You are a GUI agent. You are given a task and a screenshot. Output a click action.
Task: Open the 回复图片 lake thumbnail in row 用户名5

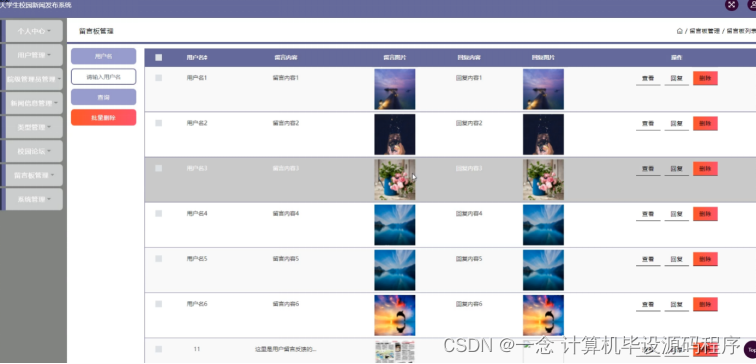point(543,270)
